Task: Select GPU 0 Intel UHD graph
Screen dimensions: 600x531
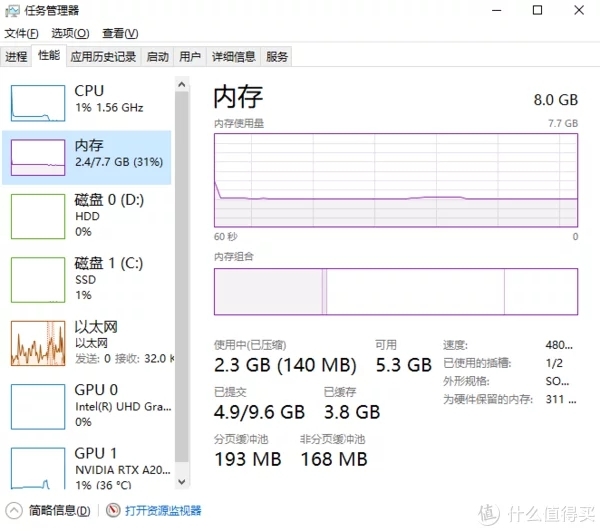Action: click(x=38, y=407)
